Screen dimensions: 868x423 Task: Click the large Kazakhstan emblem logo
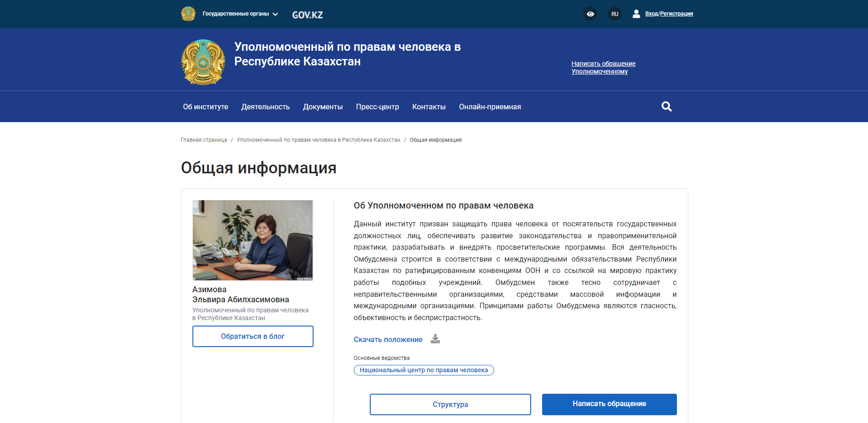tap(203, 62)
